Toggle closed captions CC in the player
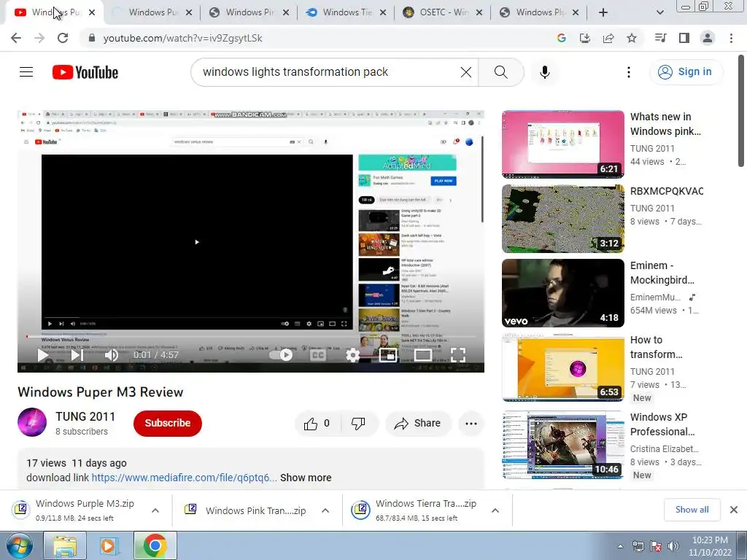Image resolution: width=747 pixels, height=560 pixels. (318, 355)
